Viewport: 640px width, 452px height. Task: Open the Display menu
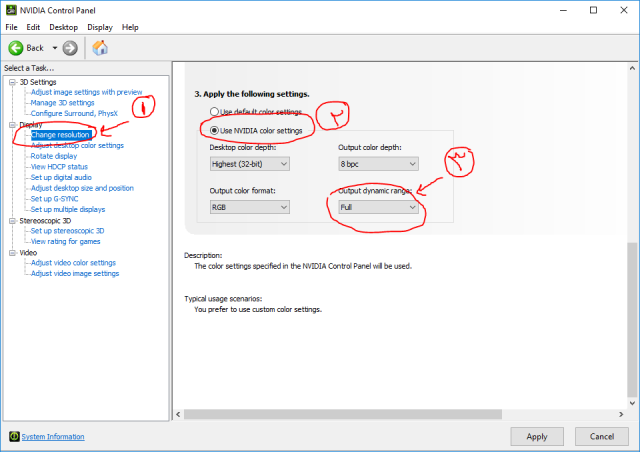pos(100,27)
